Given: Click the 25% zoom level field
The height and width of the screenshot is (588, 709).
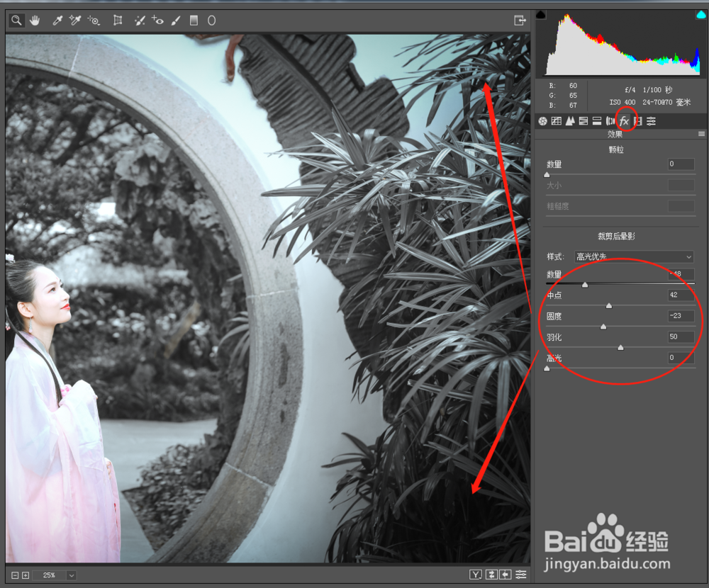Looking at the screenshot, I should (x=50, y=575).
